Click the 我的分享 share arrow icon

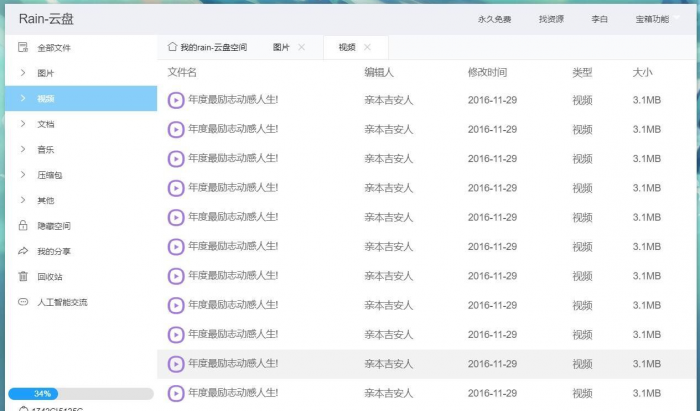[x=22, y=251]
